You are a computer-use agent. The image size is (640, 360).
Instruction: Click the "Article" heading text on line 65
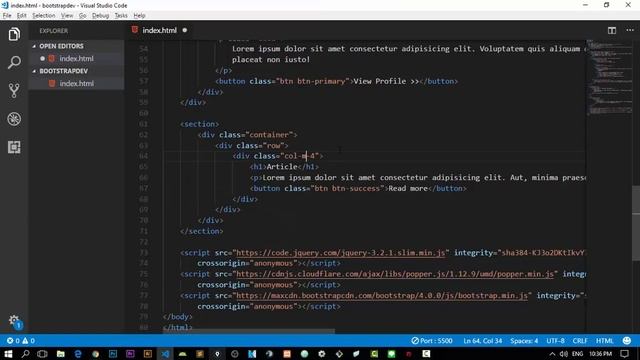click(x=282, y=167)
